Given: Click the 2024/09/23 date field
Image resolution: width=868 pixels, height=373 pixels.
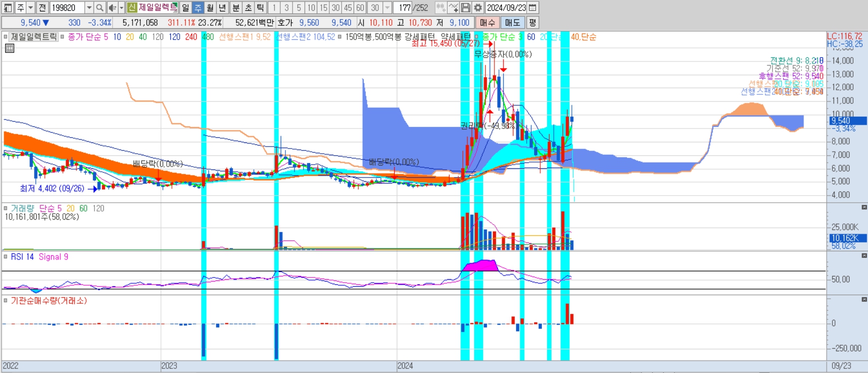Looking at the screenshot, I should pyautogui.click(x=506, y=8).
